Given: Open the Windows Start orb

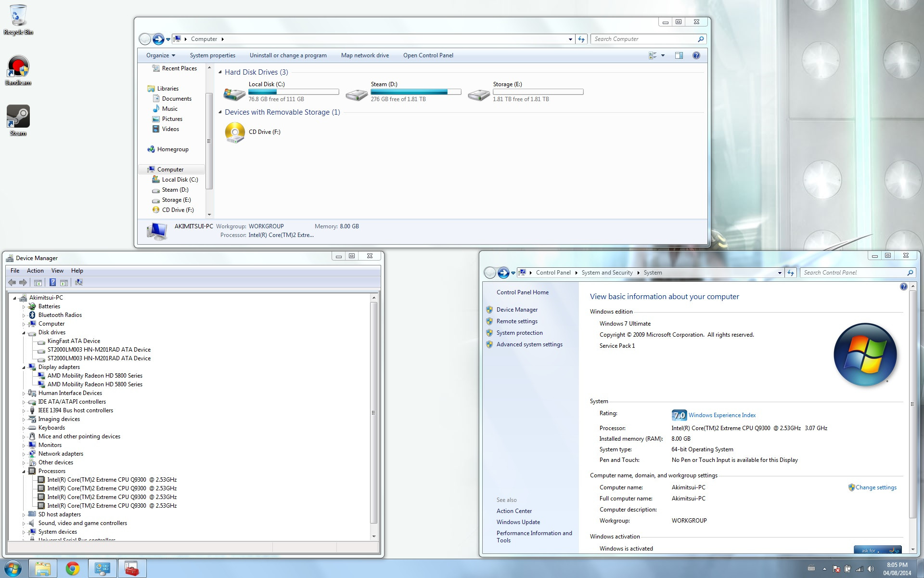Looking at the screenshot, I should [13, 569].
